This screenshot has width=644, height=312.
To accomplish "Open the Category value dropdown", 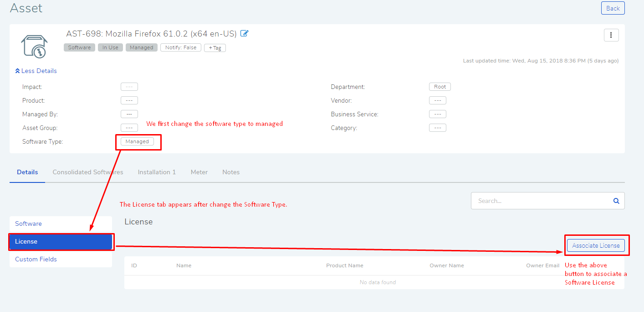I will [438, 128].
